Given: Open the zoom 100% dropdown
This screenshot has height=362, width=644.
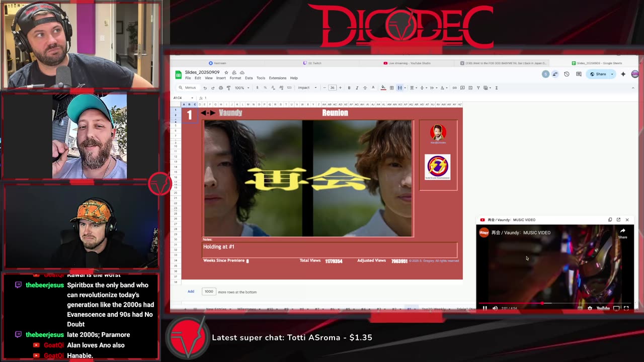Looking at the screenshot, I should 242,88.
